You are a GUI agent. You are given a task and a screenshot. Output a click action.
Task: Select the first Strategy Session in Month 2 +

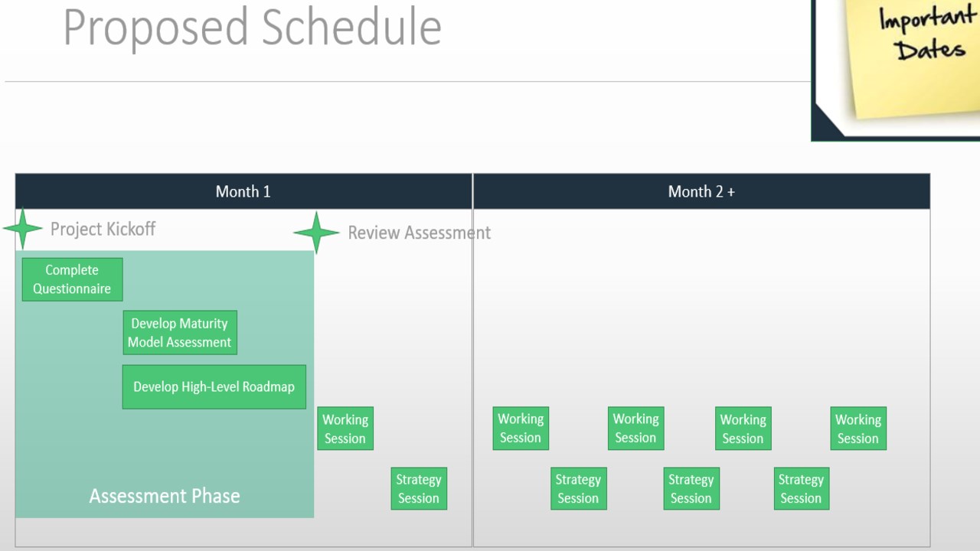click(578, 489)
